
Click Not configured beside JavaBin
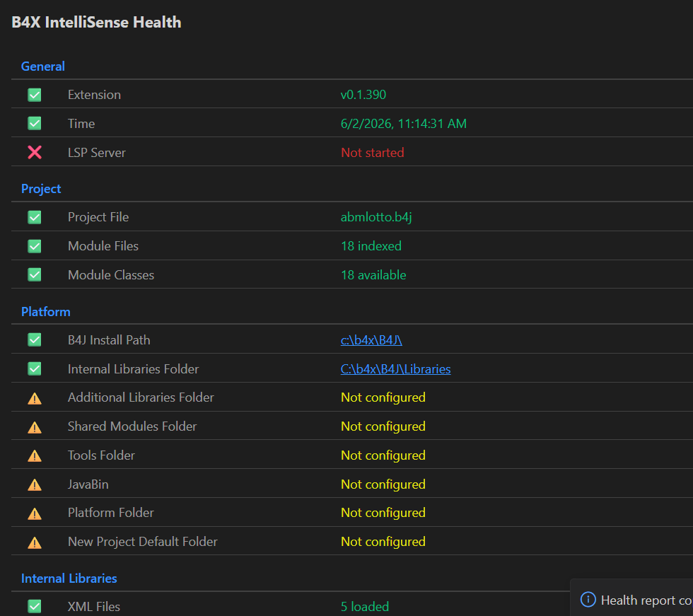tap(383, 484)
